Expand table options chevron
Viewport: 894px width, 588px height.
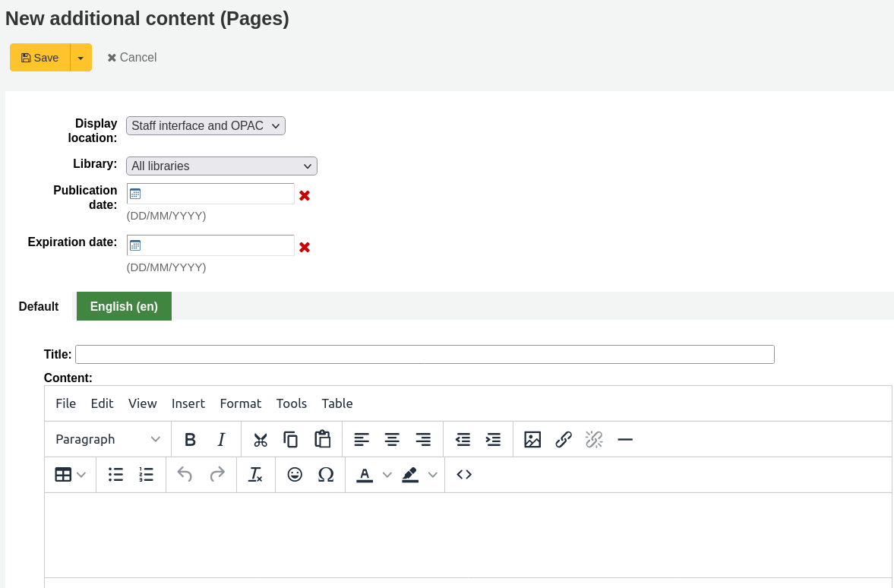(81, 475)
